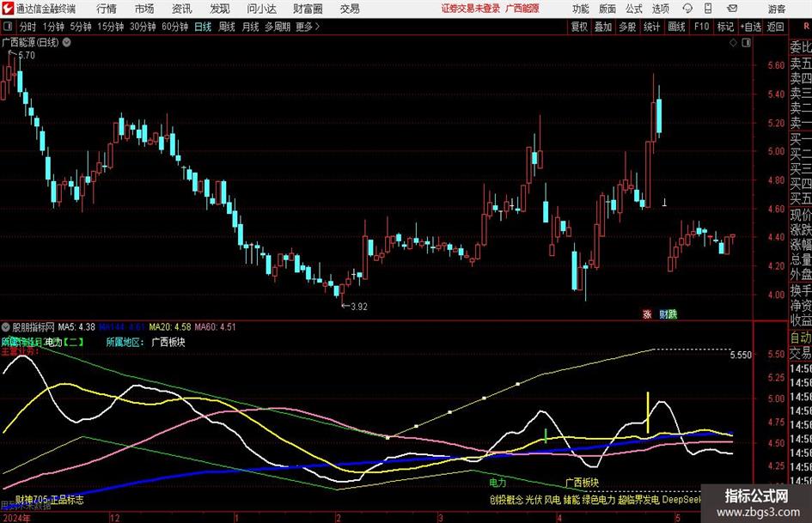
Task: Expand the 广西能源(日线) chart dropdown arrow
Action: click(67, 42)
